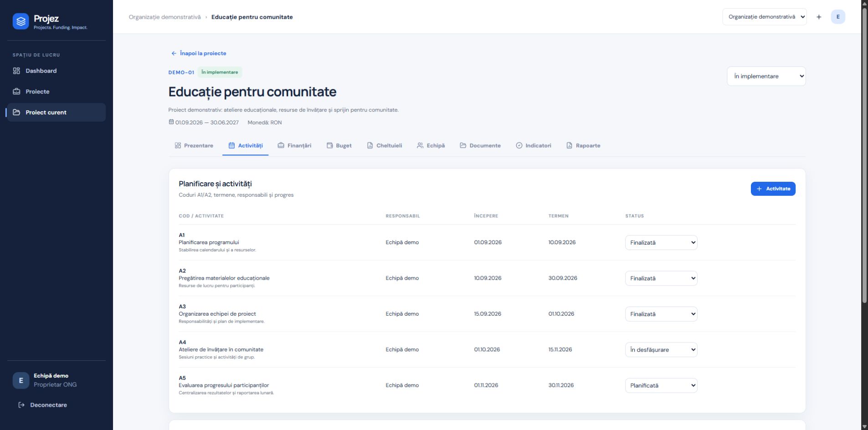
Task: Click the Projez logo icon
Action: tap(21, 21)
